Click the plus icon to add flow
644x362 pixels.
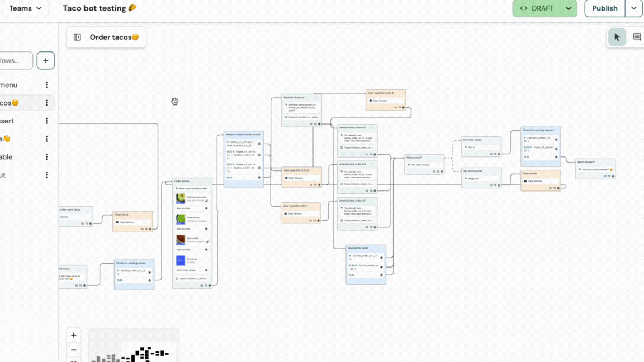46,60
